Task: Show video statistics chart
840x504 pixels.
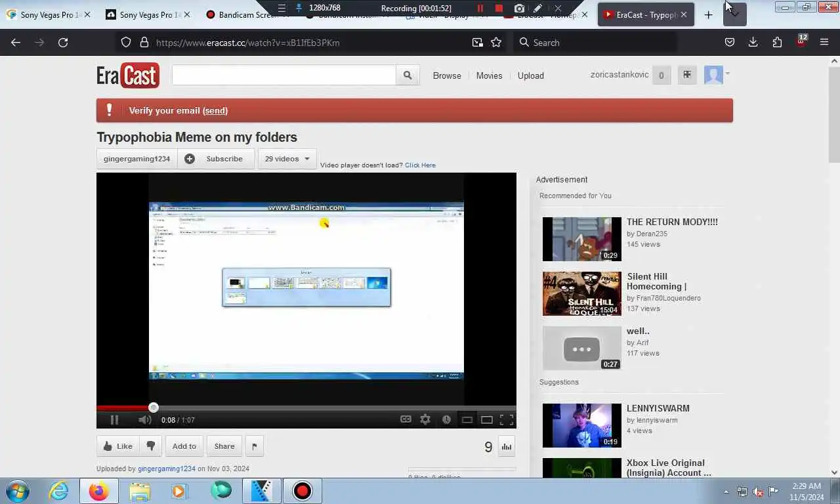Action: [507, 447]
